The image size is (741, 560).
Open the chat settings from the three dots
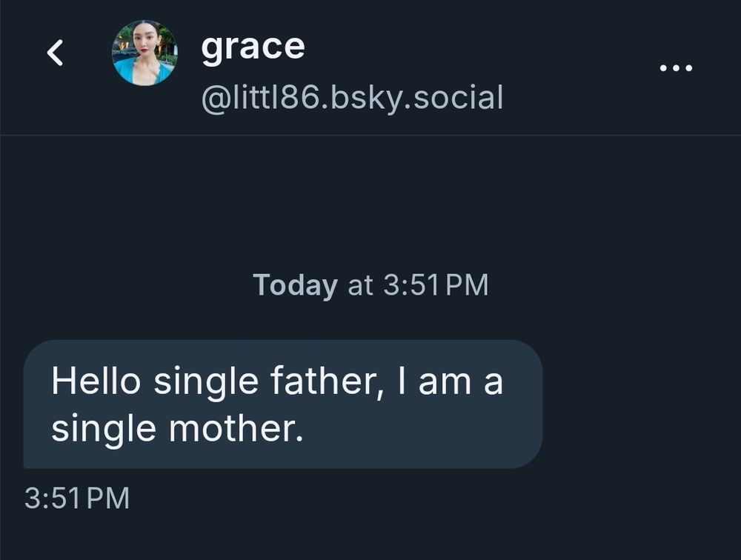[676, 68]
